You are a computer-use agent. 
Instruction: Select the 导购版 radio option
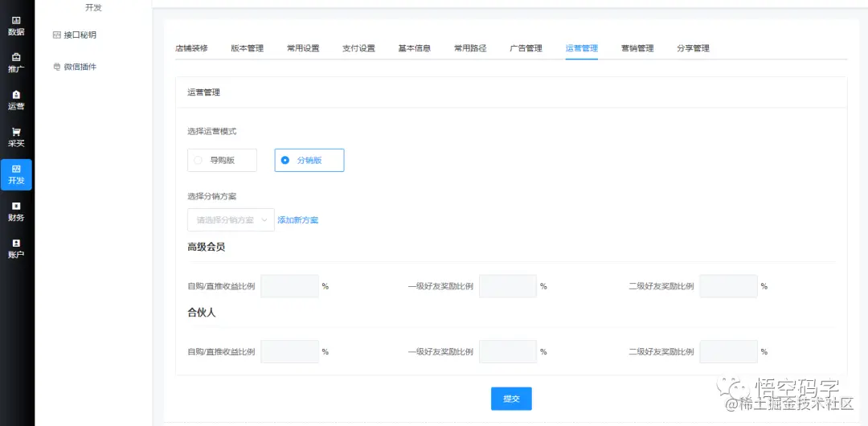click(222, 160)
